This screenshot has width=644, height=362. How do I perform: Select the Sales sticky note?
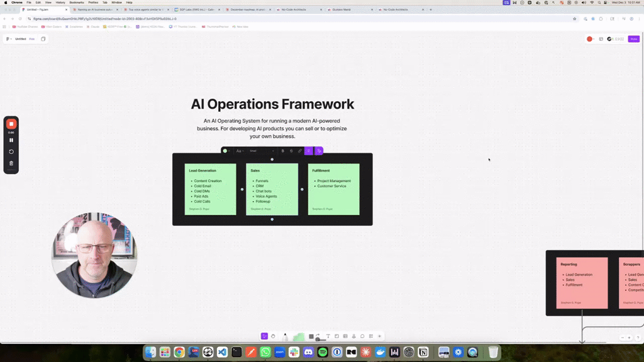click(272, 189)
